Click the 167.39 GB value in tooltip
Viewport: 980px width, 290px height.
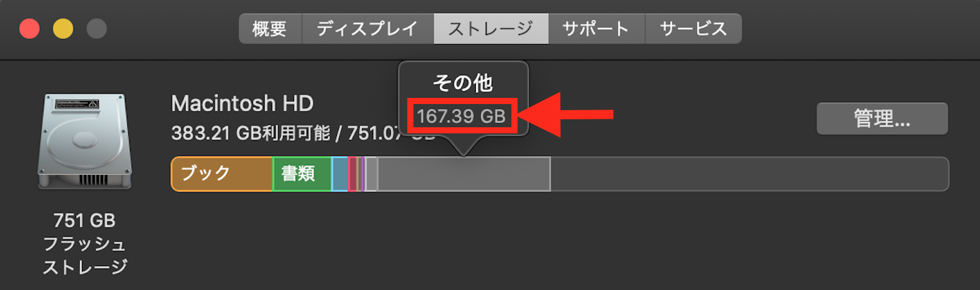pos(461,116)
